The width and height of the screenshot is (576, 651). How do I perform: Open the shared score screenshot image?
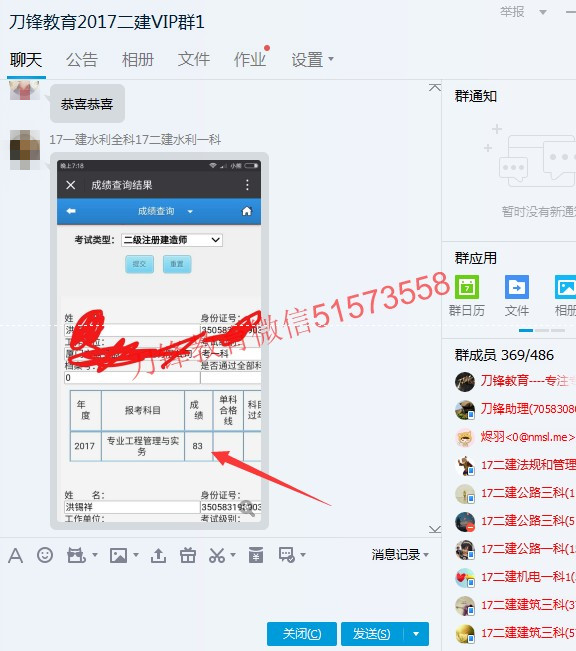click(x=159, y=341)
